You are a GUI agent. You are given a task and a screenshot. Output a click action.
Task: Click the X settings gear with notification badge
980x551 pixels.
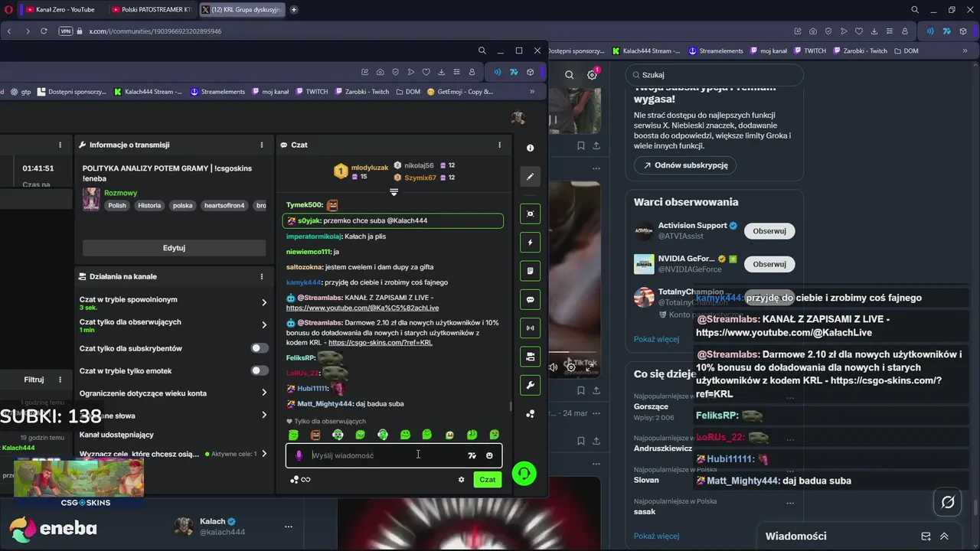[x=593, y=74]
